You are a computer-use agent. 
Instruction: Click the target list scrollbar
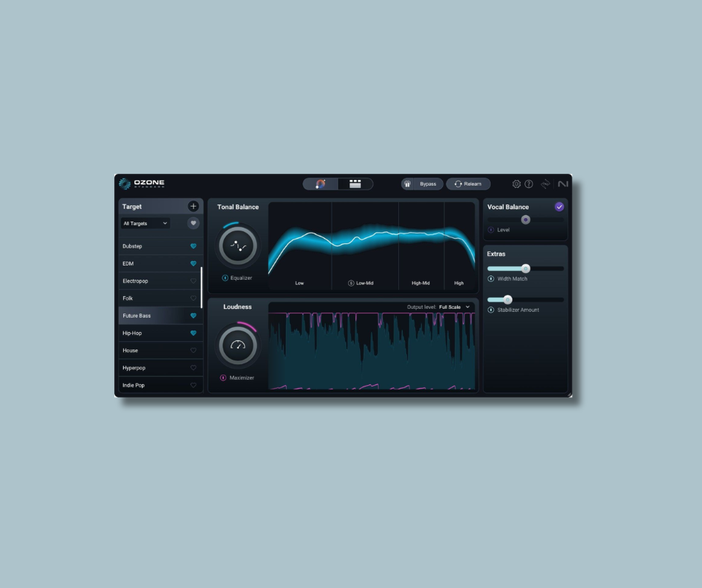point(202,287)
